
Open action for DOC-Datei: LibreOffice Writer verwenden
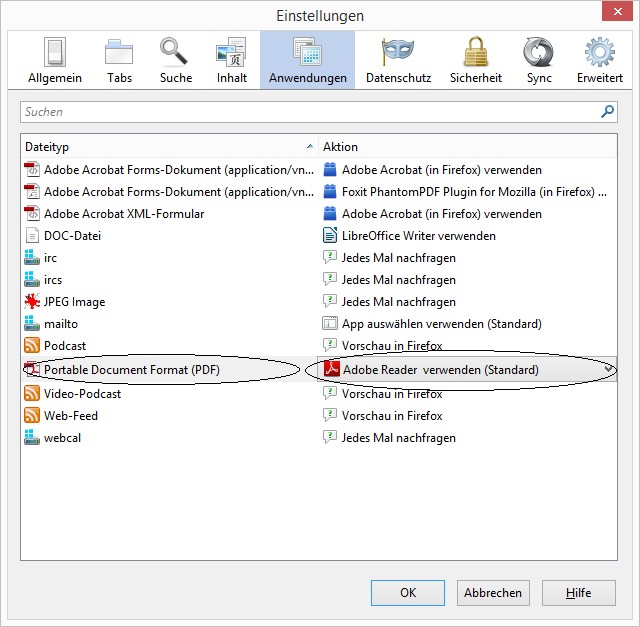coord(468,236)
